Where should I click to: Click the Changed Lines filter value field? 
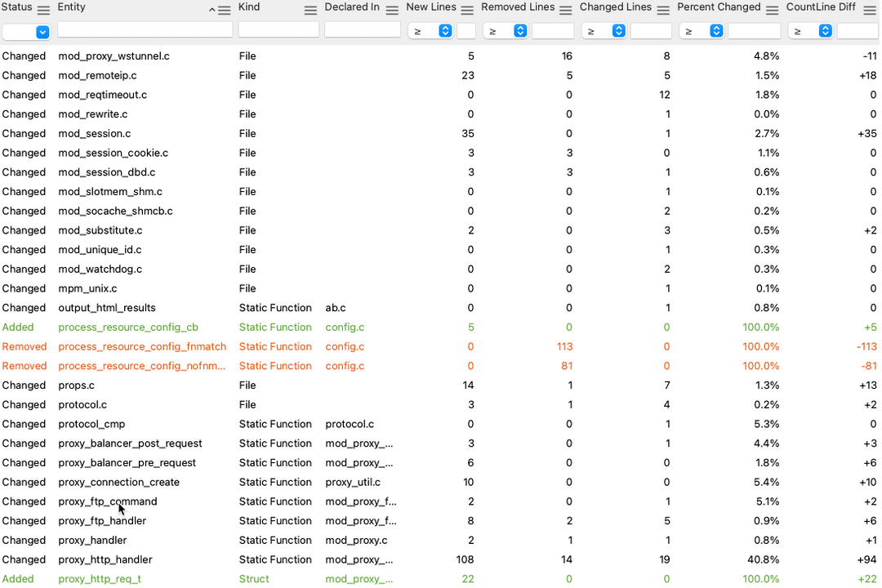click(x=651, y=31)
